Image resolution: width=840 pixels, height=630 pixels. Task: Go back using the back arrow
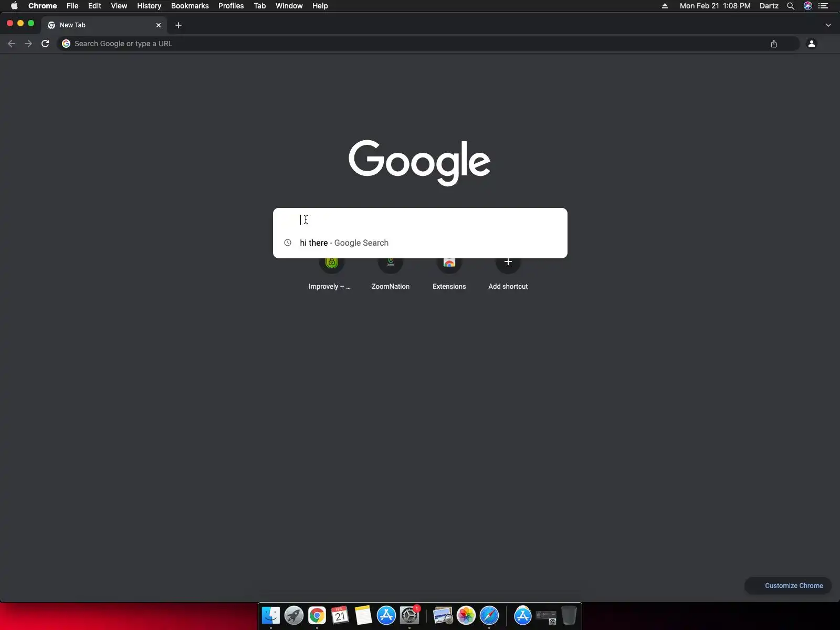pyautogui.click(x=12, y=44)
